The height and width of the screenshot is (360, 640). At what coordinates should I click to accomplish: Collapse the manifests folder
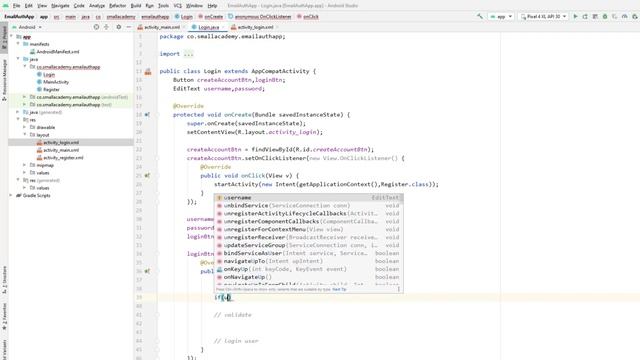pyautogui.click(x=18, y=44)
